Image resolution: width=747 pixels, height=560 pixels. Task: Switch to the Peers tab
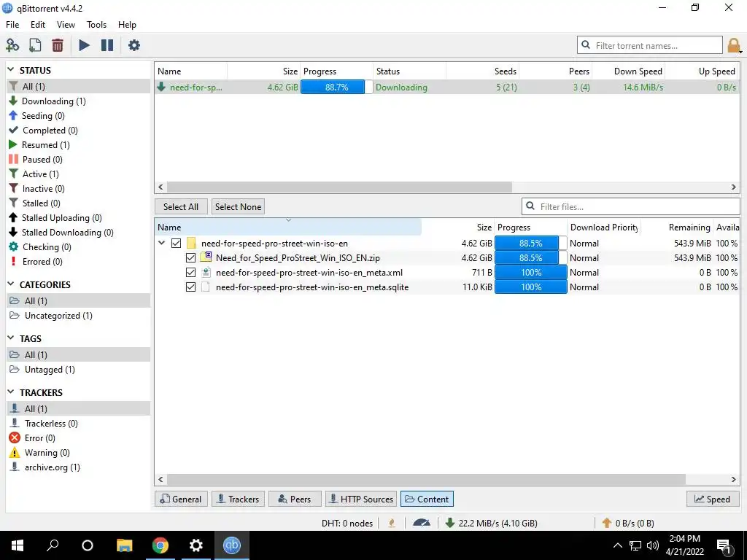(x=295, y=499)
